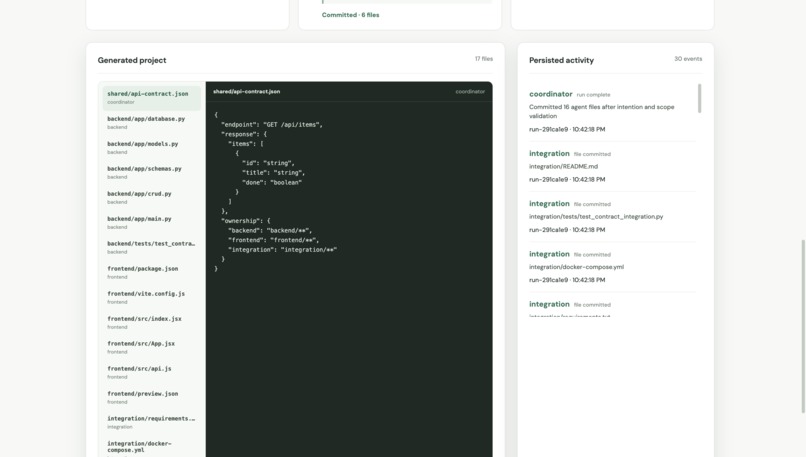Click the page vertical scrollbar
This screenshot has width=806, height=457.
tap(803, 326)
